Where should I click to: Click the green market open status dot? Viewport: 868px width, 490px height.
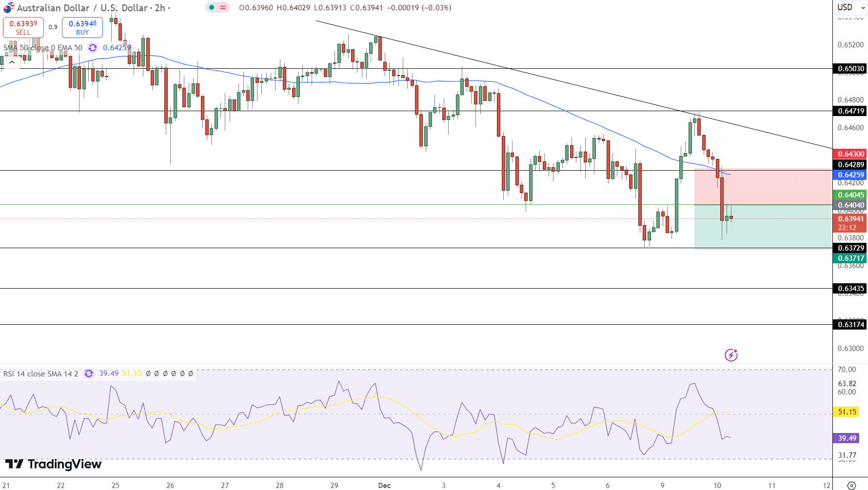tap(212, 7)
